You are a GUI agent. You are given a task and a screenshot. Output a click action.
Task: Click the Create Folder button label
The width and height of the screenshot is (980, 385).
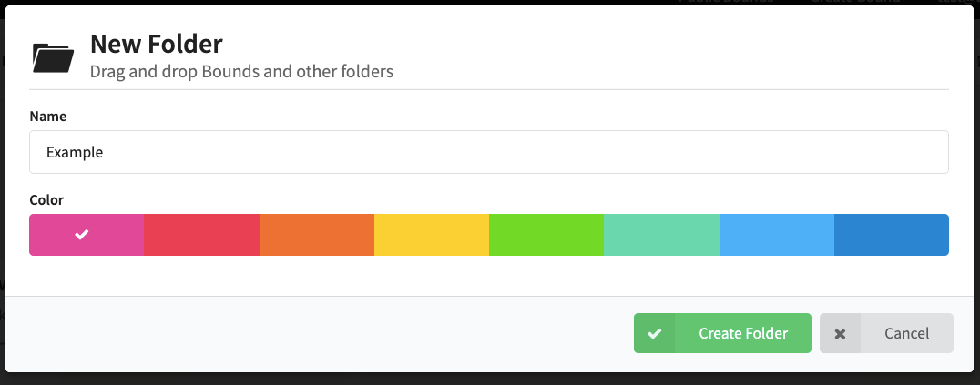pos(743,333)
